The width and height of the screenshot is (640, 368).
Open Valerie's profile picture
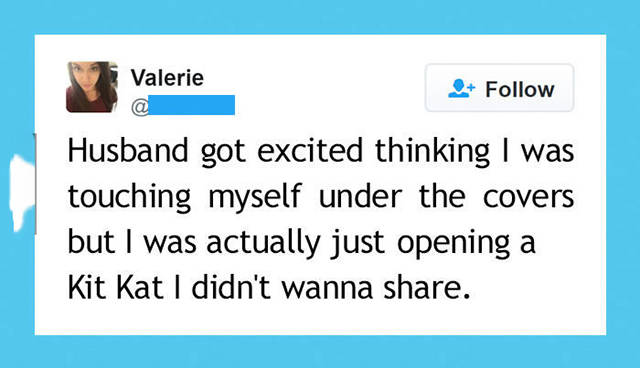coord(92,87)
